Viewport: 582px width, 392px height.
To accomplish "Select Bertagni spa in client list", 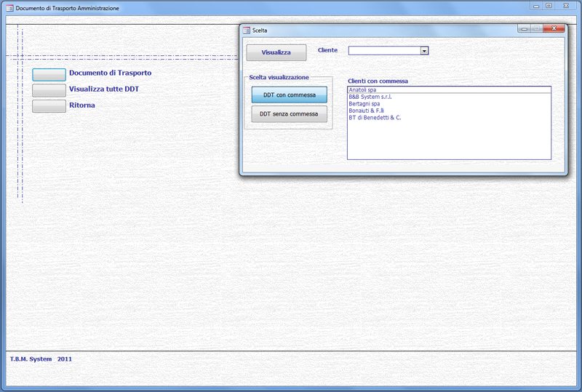I will (x=449, y=104).
